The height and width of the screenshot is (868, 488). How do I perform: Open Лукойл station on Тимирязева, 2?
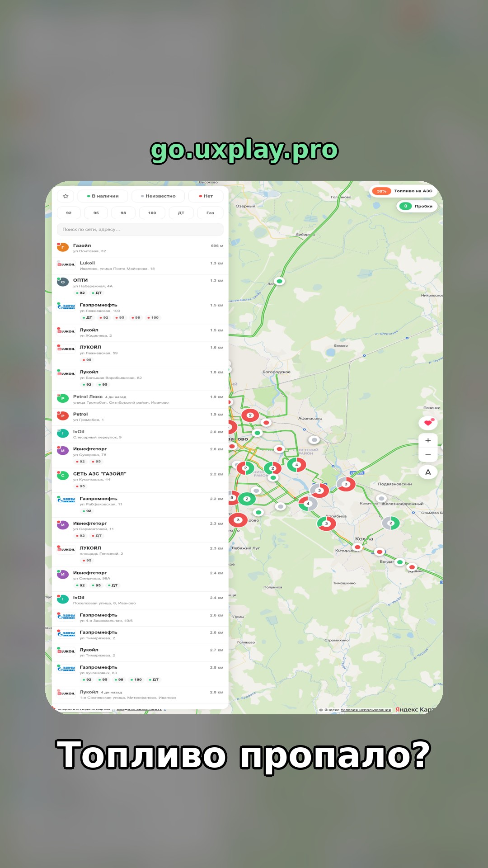click(140, 652)
